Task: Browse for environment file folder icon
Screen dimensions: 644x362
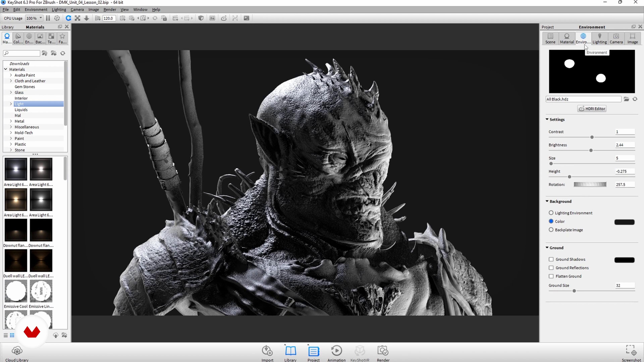Action: [x=626, y=99]
